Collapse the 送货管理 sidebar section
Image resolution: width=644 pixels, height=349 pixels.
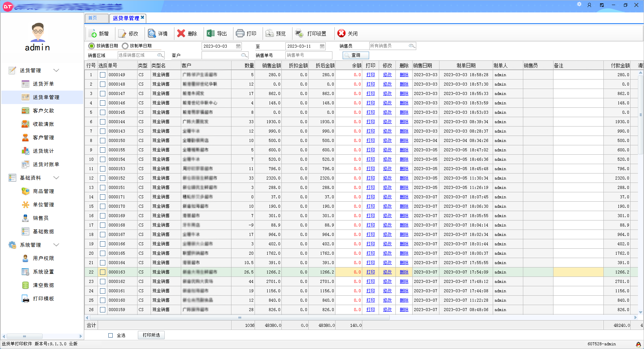tap(56, 70)
